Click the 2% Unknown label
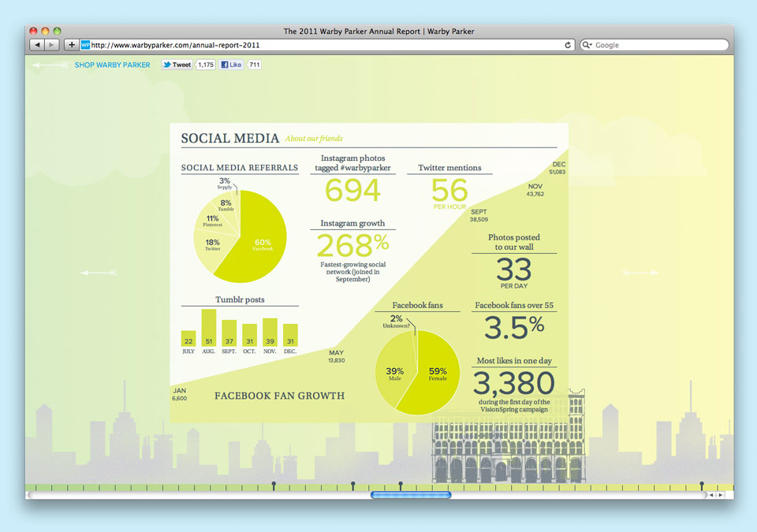This screenshot has height=532, width=757. pos(397,322)
